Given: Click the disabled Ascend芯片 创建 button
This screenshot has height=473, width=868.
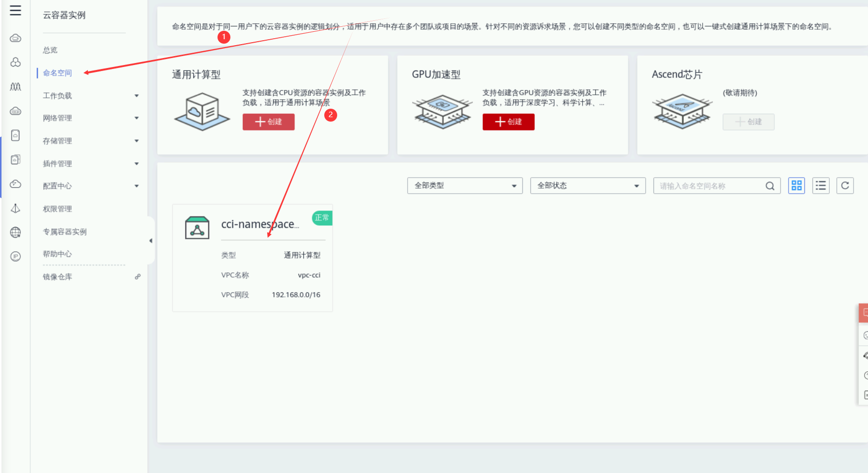Looking at the screenshot, I should pyautogui.click(x=748, y=122).
